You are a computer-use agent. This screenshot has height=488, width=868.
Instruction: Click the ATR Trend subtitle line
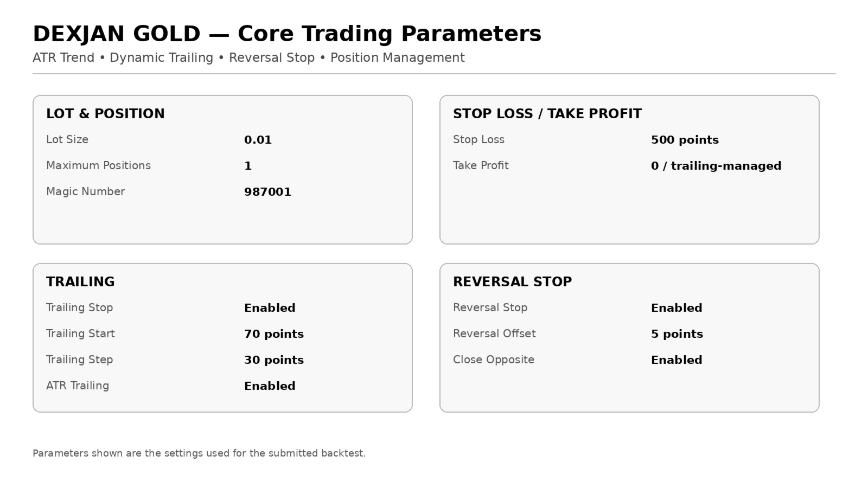coord(248,57)
